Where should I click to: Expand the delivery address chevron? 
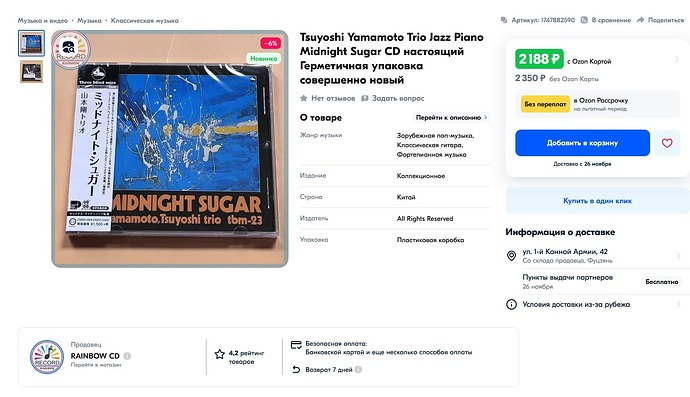pos(679,256)
